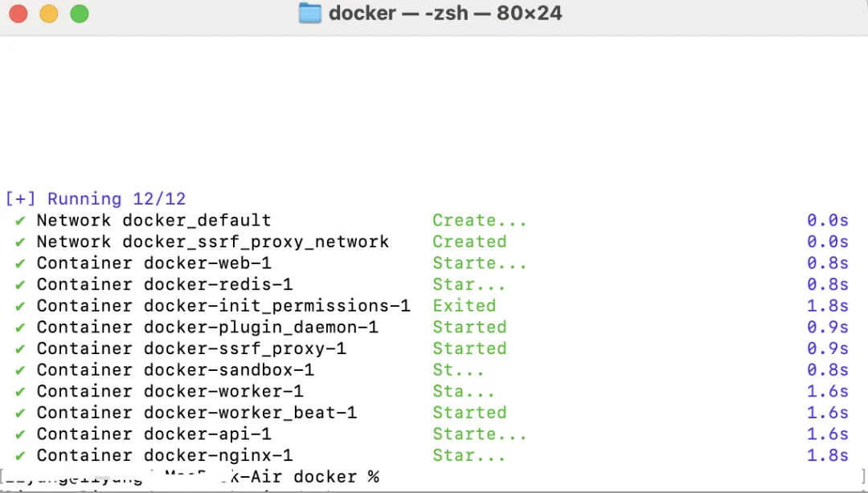
Task: Click the "Exited" status of docker-init_permissions-1
Action: coord(465,306)
